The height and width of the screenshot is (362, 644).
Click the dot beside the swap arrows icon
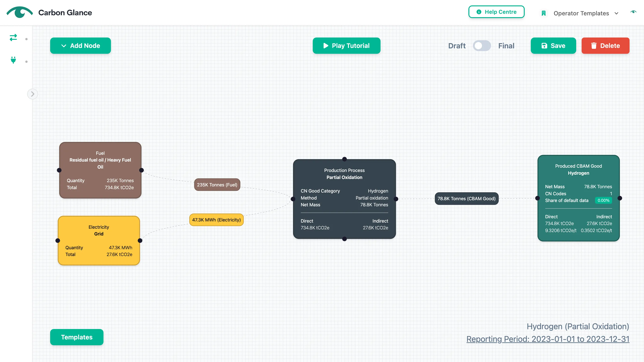pos(26,39)
